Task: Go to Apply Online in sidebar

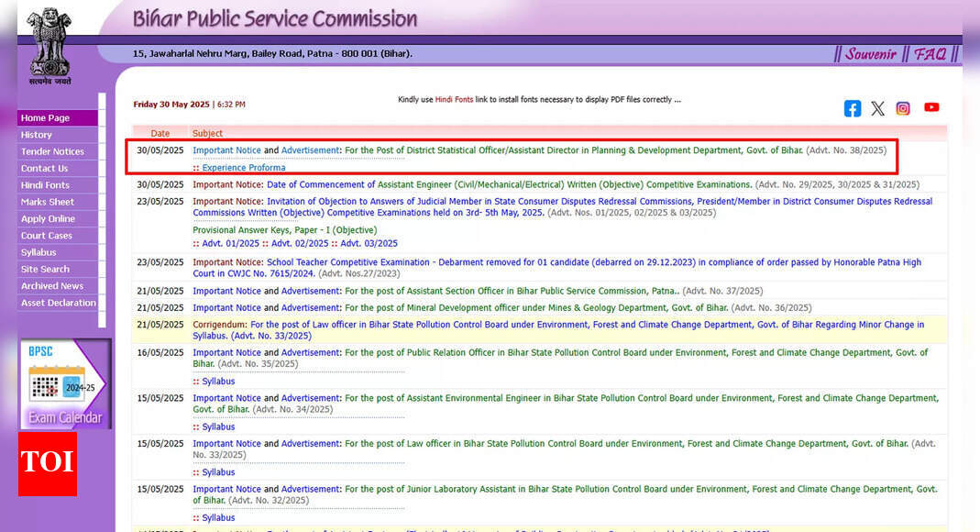Action: pos(49,219)
